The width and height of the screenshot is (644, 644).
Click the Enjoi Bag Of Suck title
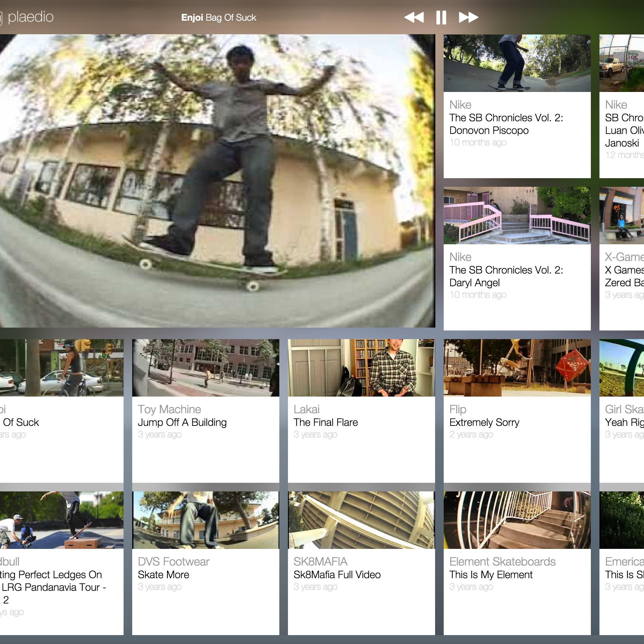coord(219,18)
